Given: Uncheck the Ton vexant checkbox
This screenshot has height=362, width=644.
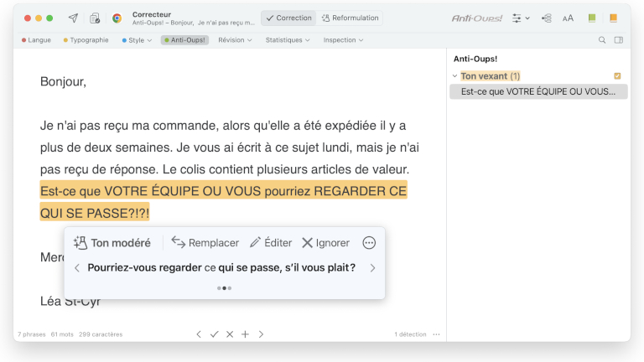Looking at the screenshot, I should click(617, 76).
